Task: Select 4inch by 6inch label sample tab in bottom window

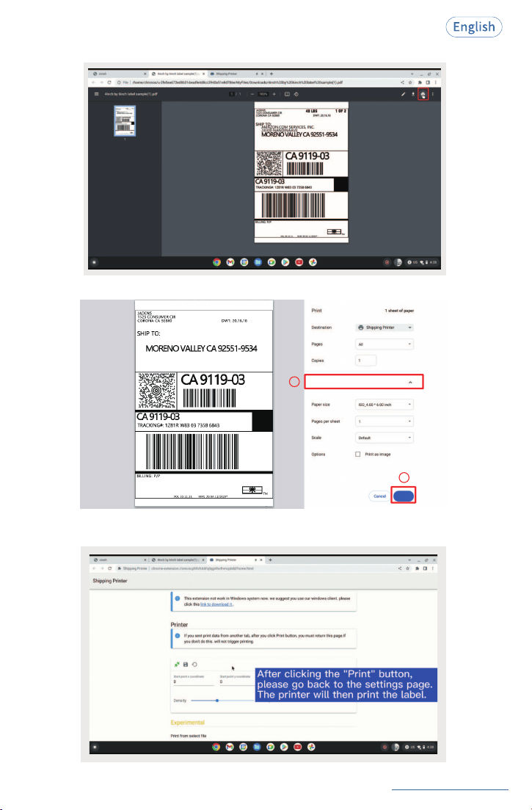Action: (178, 560)
